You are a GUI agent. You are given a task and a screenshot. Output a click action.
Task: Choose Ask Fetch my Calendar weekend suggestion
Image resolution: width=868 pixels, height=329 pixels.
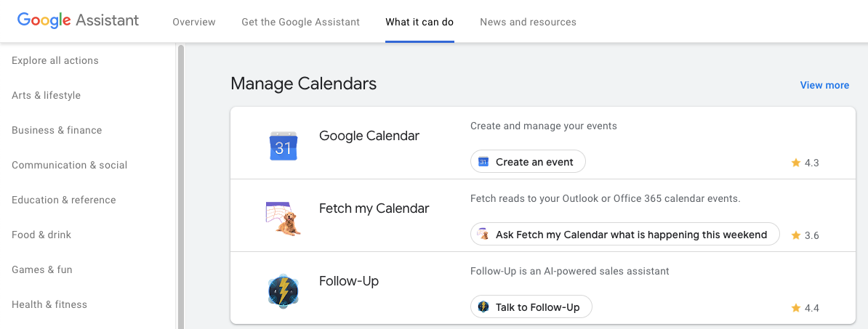(625, 235)
